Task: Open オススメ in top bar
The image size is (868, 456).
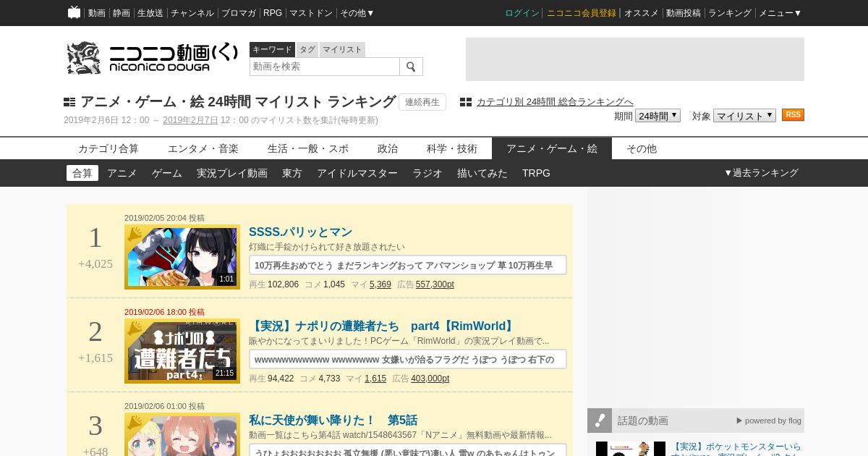Action: 642,13
